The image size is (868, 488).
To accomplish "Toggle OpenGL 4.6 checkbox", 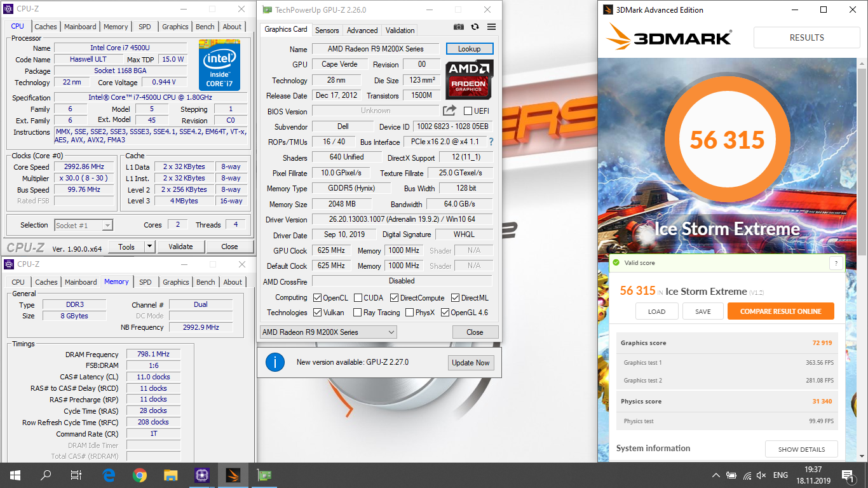I will [x=445, y=313].
